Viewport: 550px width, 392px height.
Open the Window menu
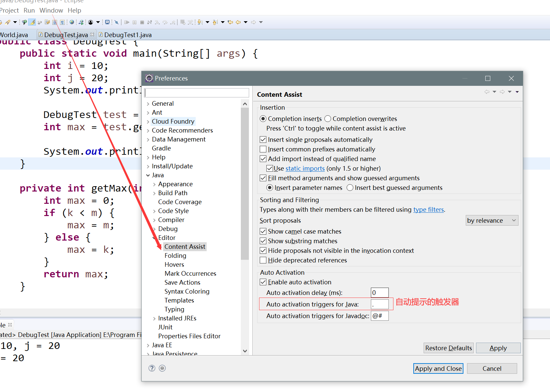pos(51,10)
